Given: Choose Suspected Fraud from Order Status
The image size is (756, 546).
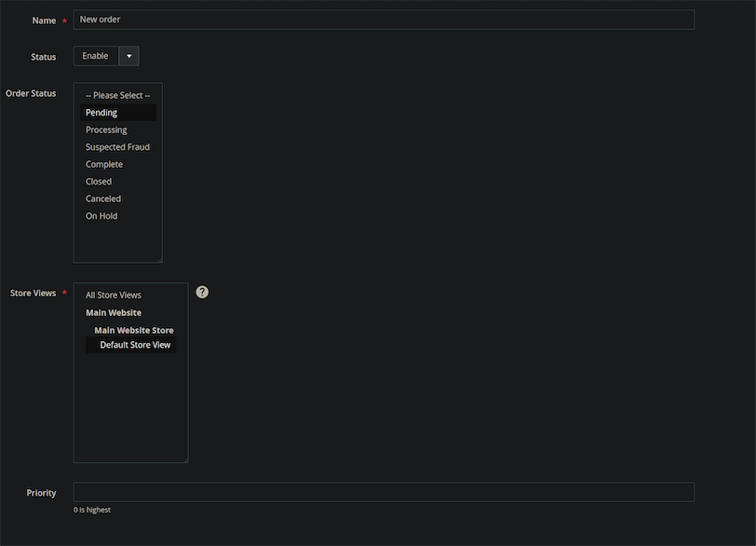Looking at the screenshot, I should click(117, 146).
